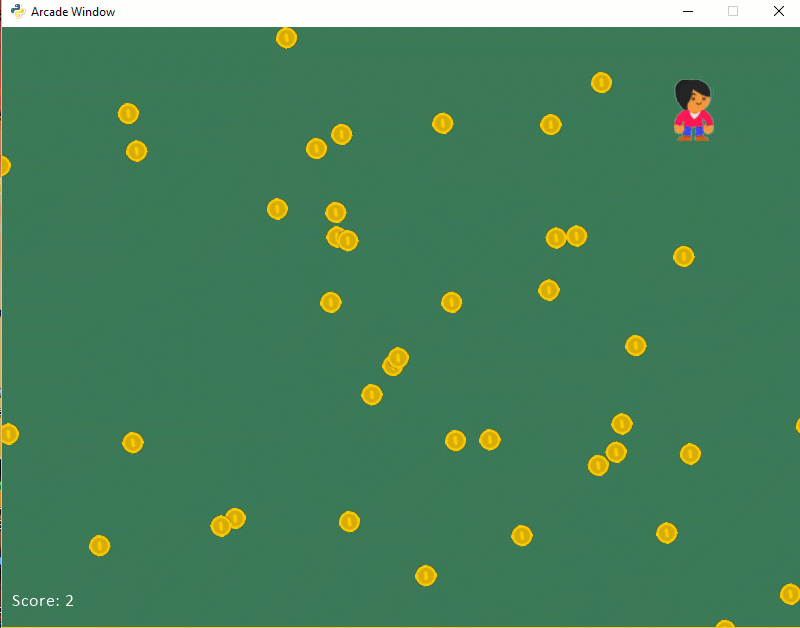Minimize the Arcade Window
This screenshot has width=800, height=628.
pyautogui.click(x=688, y=11)
